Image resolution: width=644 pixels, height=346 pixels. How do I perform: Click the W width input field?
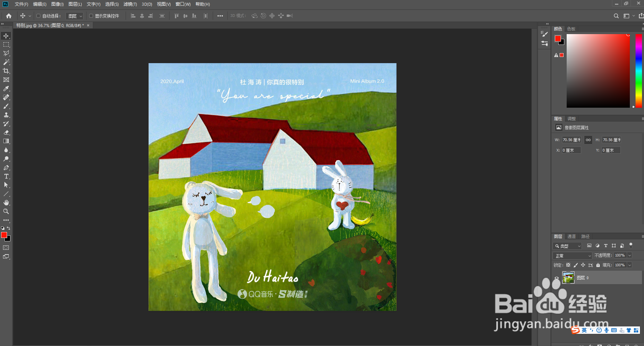tap(571, 140)
